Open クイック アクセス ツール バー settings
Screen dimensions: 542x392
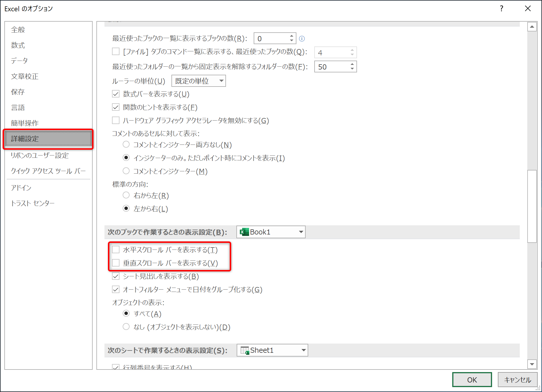pos(48,171)
